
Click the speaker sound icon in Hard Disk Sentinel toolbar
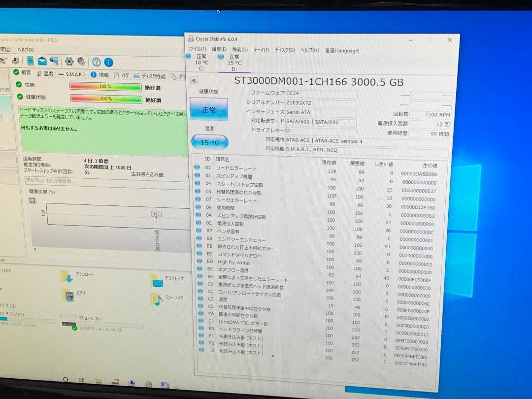click(81, 62)
